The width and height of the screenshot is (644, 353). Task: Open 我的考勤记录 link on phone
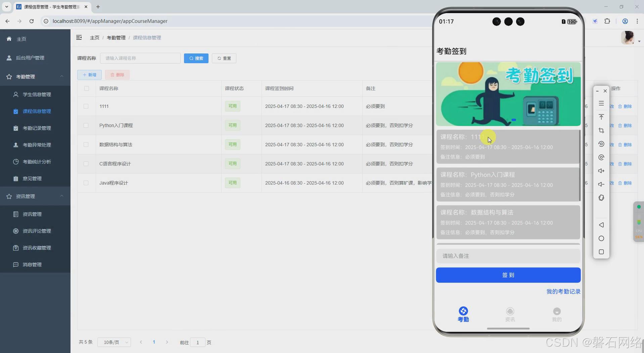pyautogui.click(x=563, y=292)
